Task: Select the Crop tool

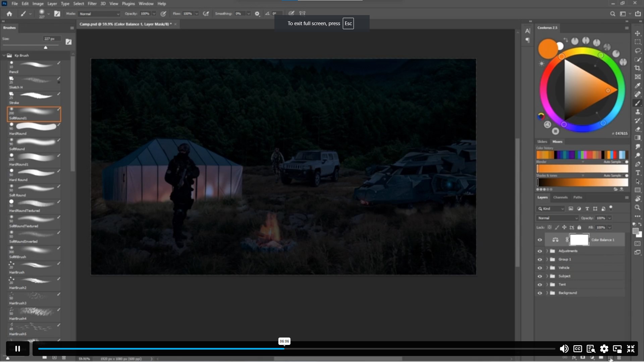Action: pyautogui.click(x=638, y=67)
